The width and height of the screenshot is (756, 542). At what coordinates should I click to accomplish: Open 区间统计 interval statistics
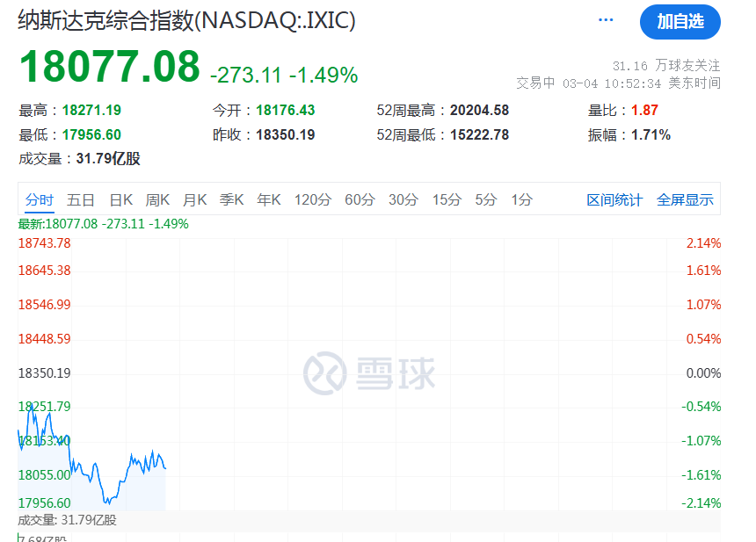[614, 200]
